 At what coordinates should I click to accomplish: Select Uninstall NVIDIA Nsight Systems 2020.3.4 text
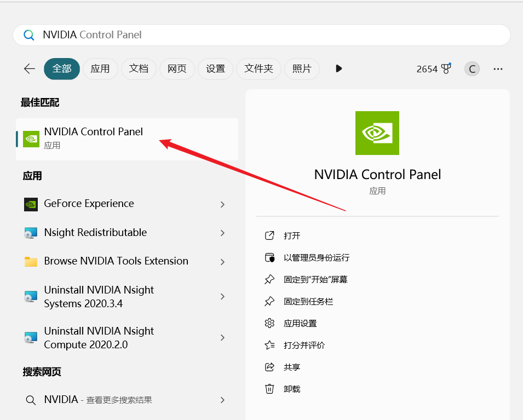click(99, 297)
